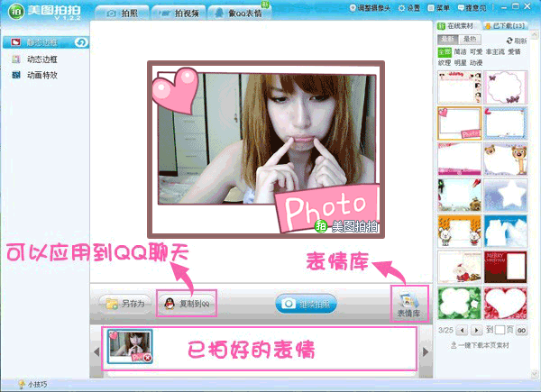This screenshot has width=541, height=392.
Task: Toggle sorting to 最热
Action: click(470, 40)
